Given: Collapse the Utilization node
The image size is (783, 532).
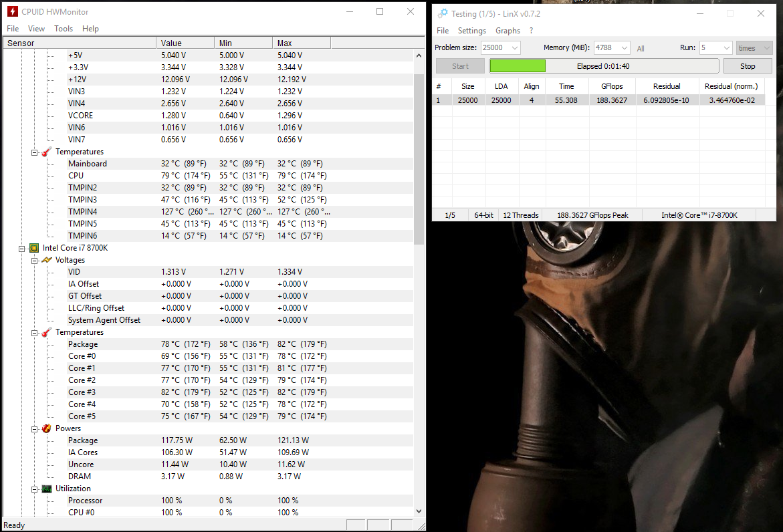Looking at the screenshot, I should 35,489.
